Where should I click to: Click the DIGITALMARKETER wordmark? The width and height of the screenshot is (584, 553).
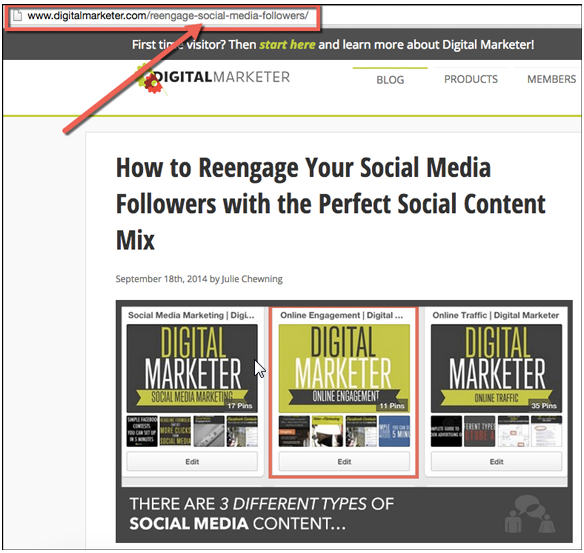(x=222, y=77)
